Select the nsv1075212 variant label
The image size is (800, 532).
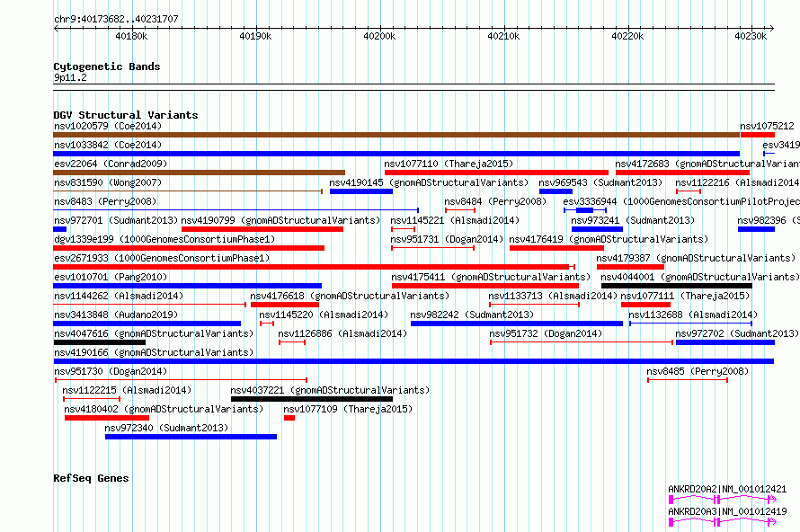pos(767,126)
